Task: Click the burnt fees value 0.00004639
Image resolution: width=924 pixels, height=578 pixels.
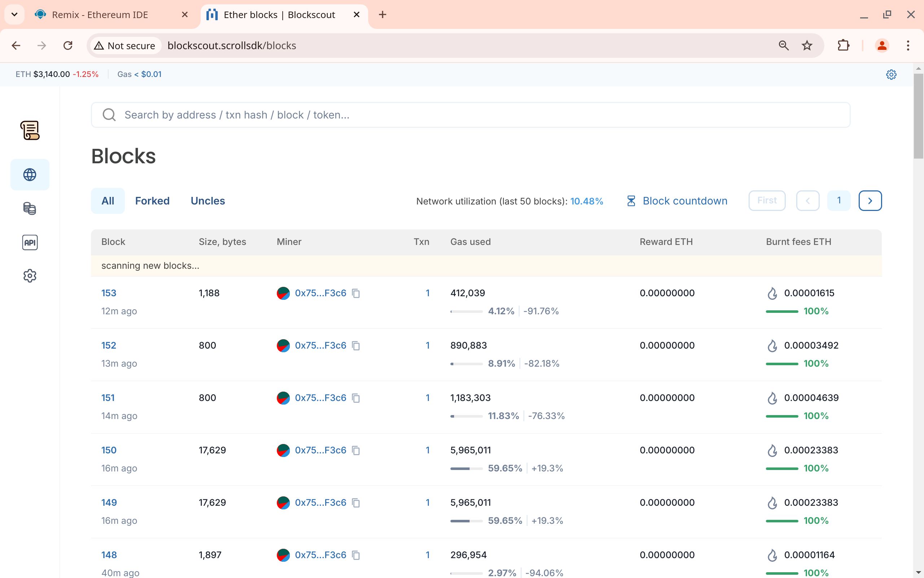Action: click(x=811, y=398)
